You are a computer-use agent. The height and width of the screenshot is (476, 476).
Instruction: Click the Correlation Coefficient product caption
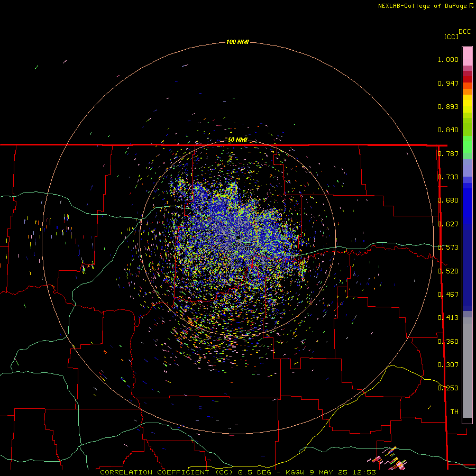pyautogui.click(x=237, y=472)
